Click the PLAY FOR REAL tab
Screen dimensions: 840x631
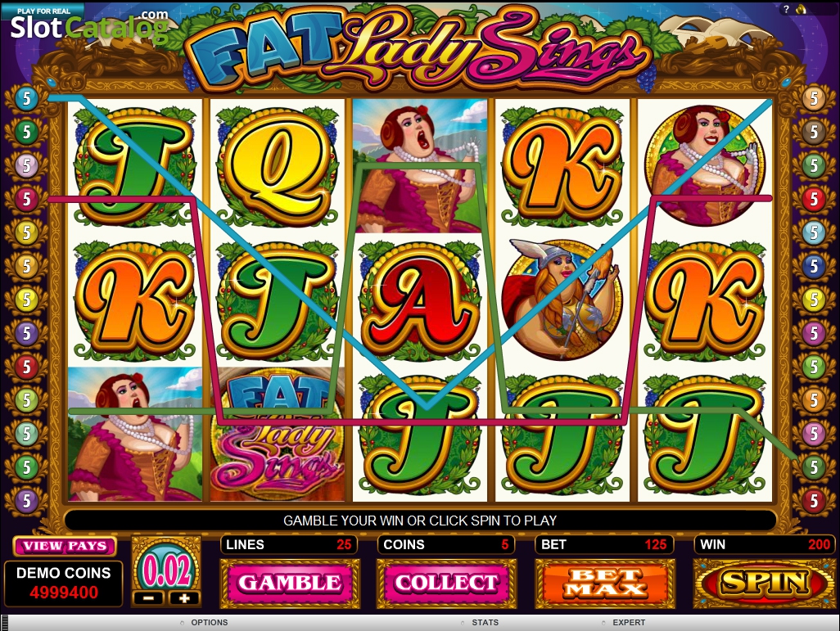pos(43,10)
